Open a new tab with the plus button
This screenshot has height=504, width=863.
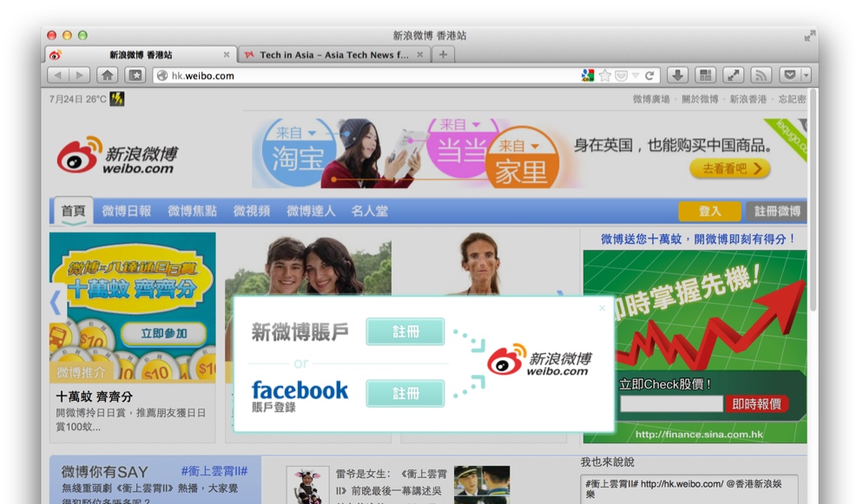pos(443,55)
